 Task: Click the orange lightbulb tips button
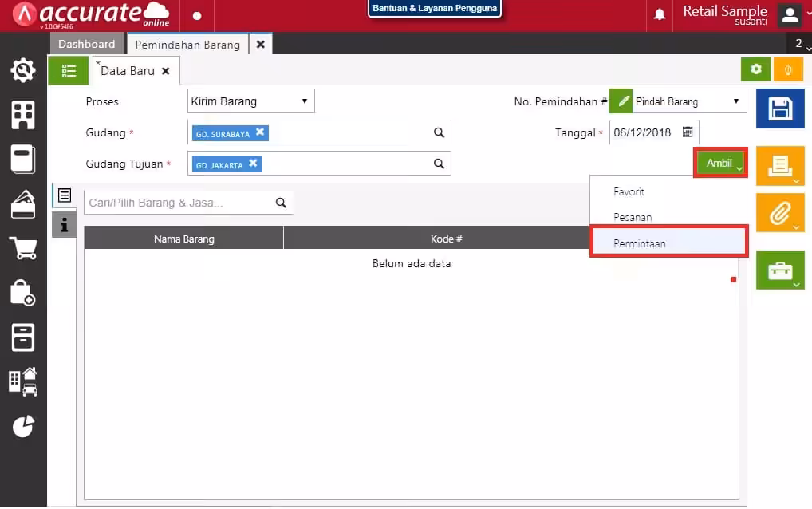pyautogui.click(x=787, y=69)
